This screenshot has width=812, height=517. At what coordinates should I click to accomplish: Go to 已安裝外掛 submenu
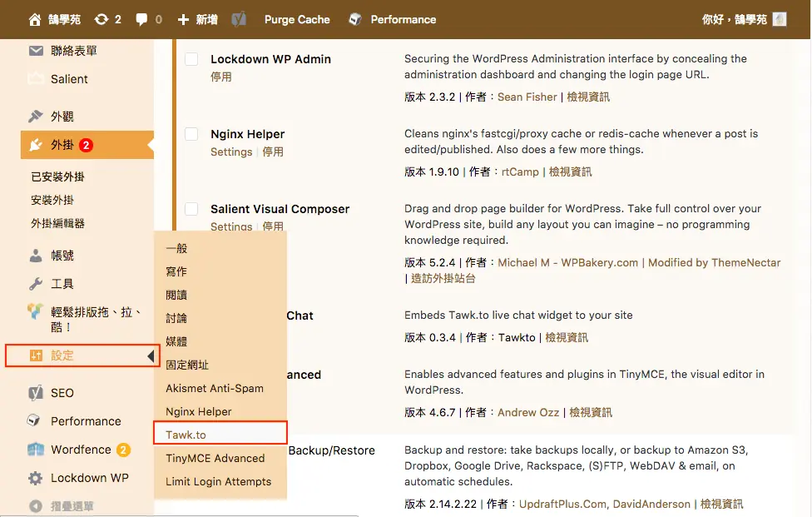coord(57,176)
